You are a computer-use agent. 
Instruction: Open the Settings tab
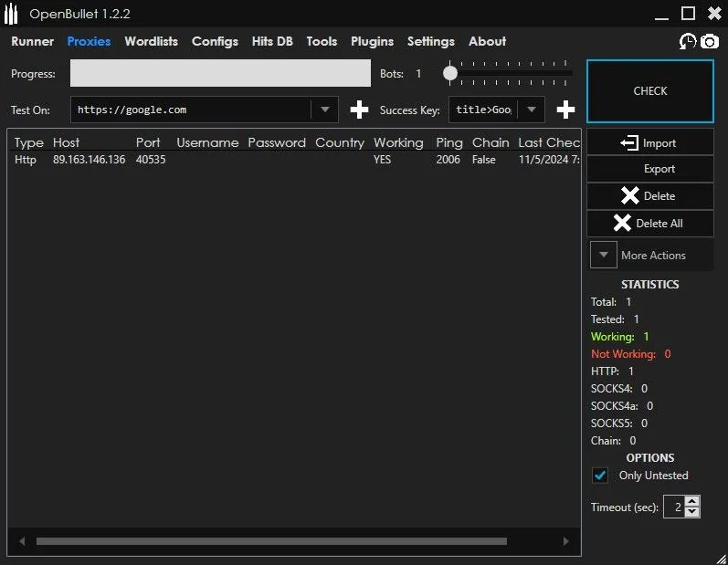point(431,42)
